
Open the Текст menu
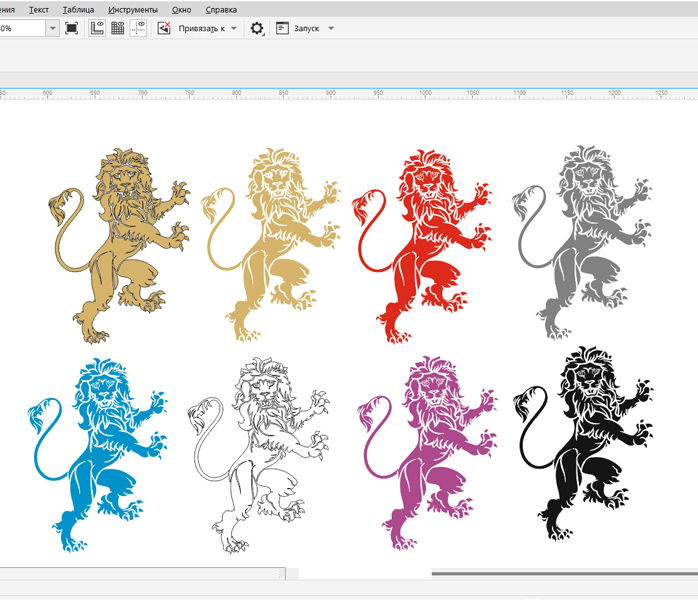tap(39, 9)
